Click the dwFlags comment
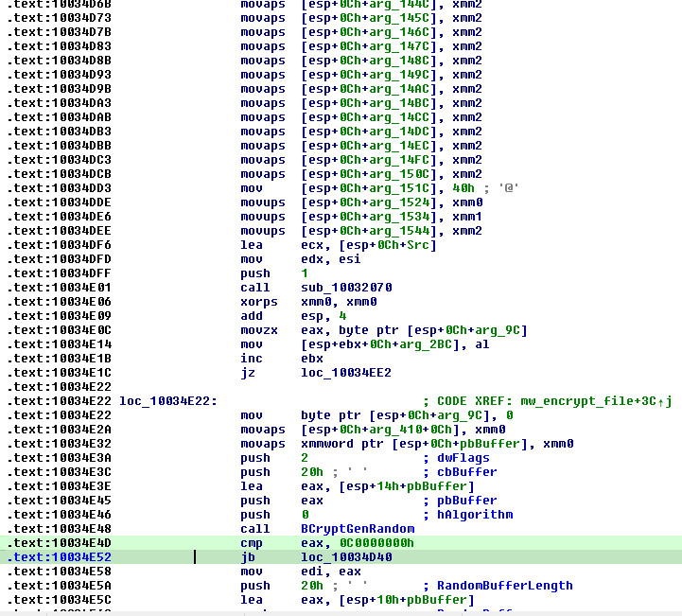Screen dimensions: 682x616 click(463, 458)
